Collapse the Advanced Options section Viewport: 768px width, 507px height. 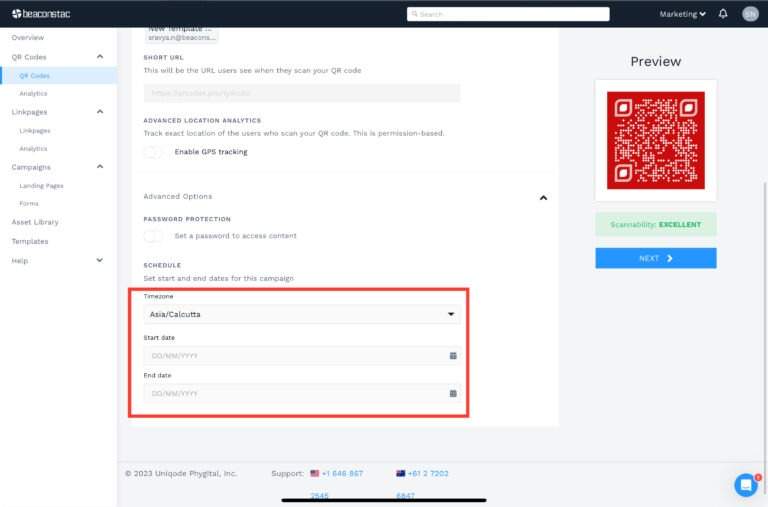pos(543,198)
